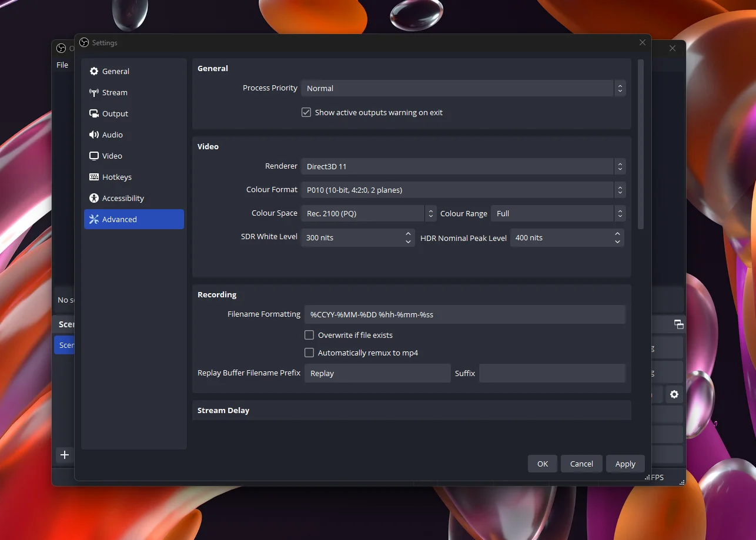This screenshot has width=756, height=540.
Task: Click the Apply button
Action: pyautogui.click(x=625, y=464)
